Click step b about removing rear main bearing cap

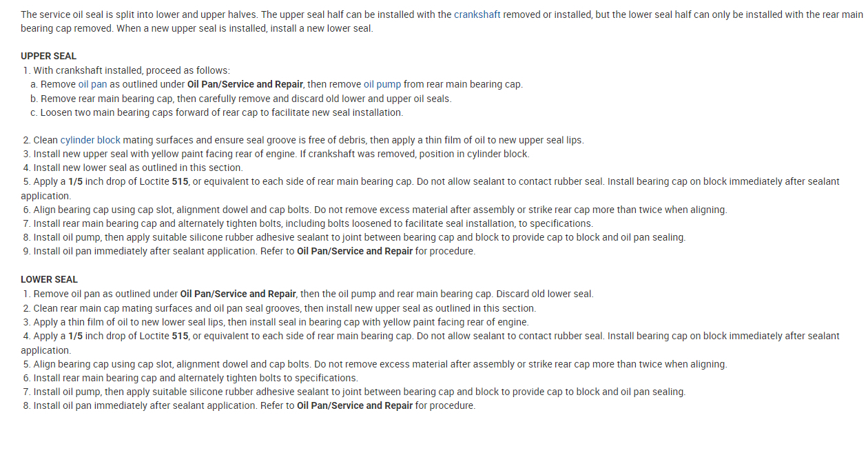point(245,99)
